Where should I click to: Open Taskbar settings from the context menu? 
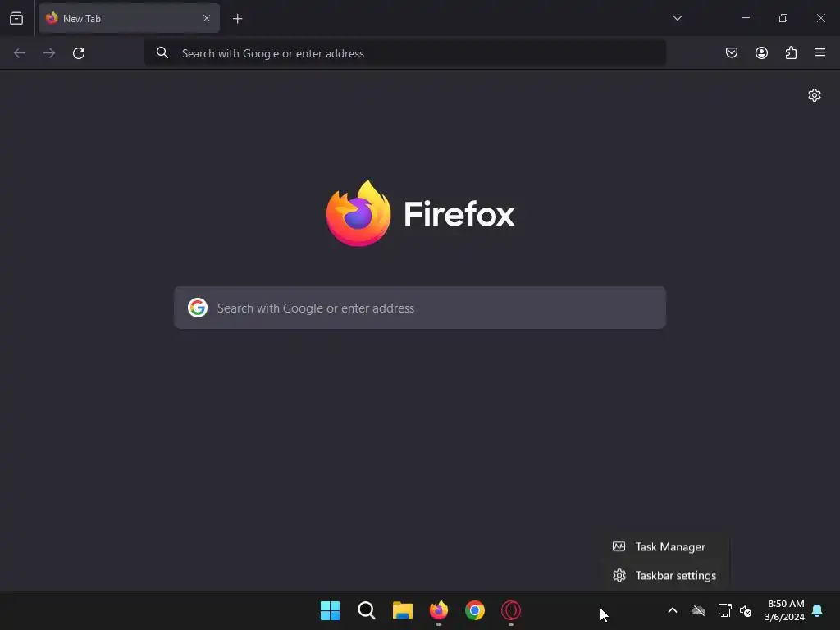pyautogui.click(x=664, y=576)
